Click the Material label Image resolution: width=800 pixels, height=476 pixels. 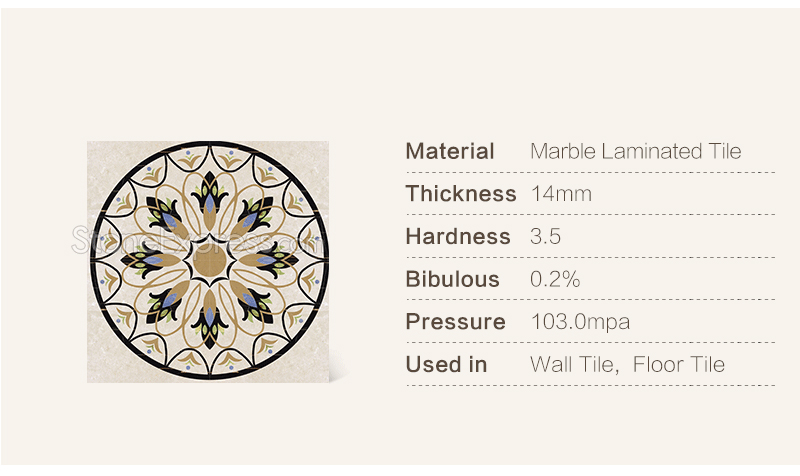[x=449, y=152]
